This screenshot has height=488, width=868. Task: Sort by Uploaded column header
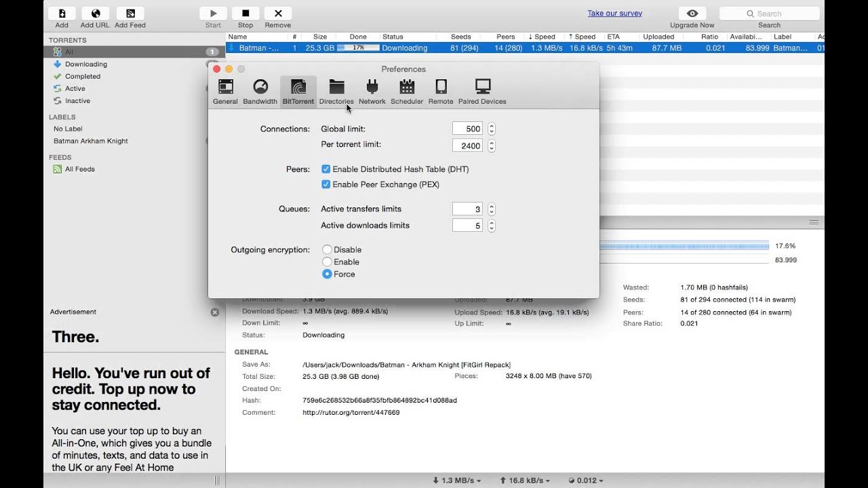[x=658, y=37]
